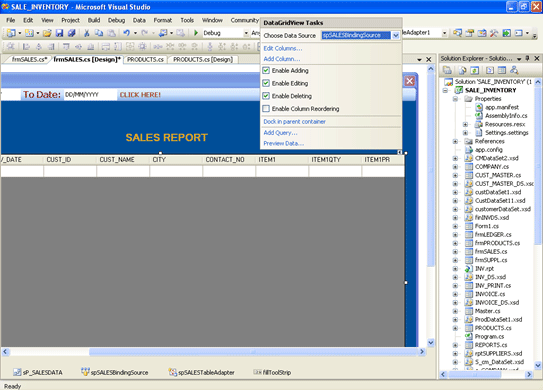Select Program.cs in Solution Explorer

pos(489,337)
